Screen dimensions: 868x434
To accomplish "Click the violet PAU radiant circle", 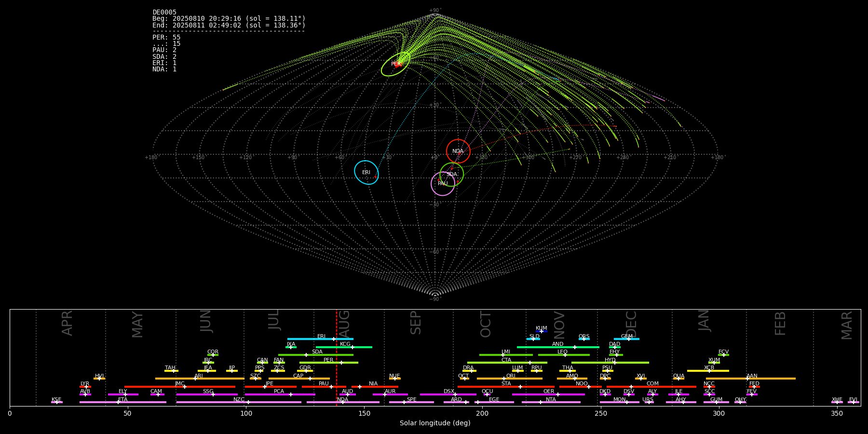I will point(443,183).
